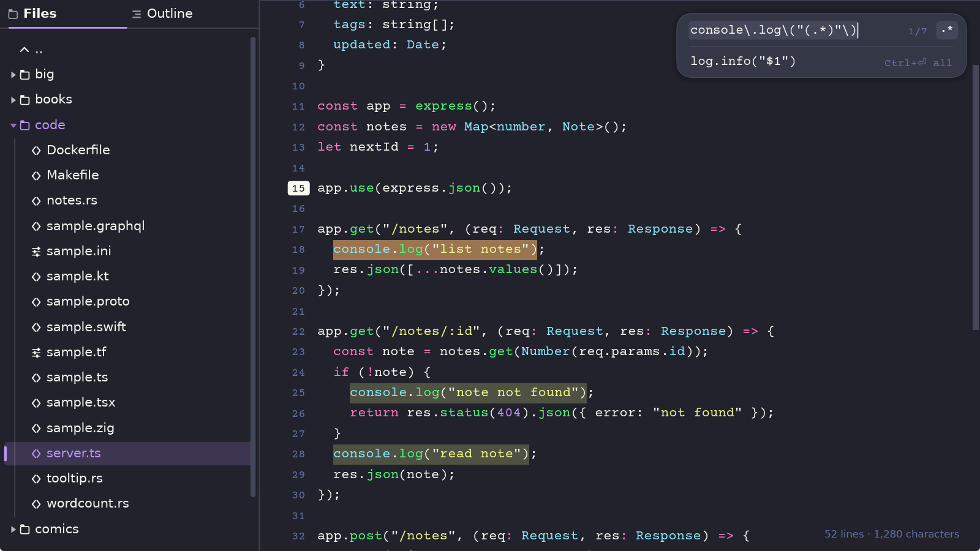This screenshot has width=980, height=551.
Task: Click the comics folder label
Action: click(57, 529)
